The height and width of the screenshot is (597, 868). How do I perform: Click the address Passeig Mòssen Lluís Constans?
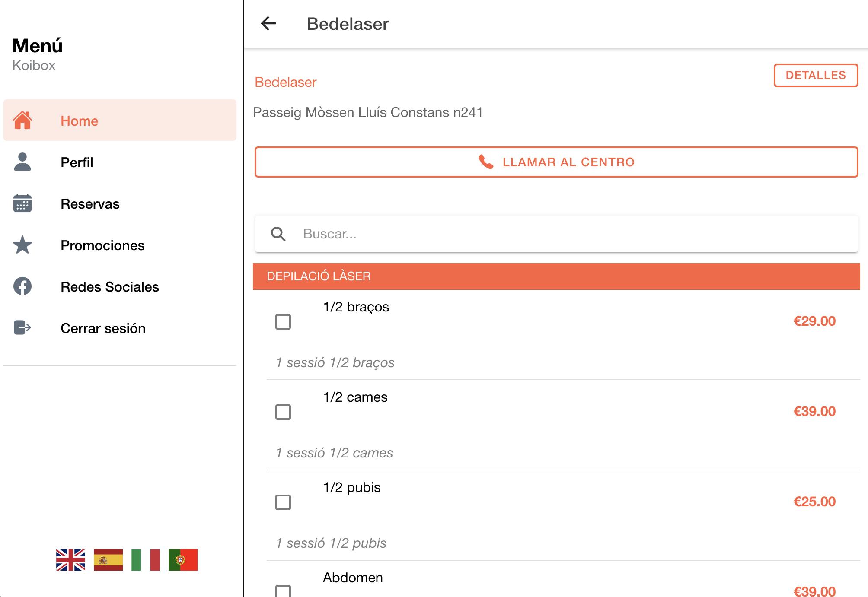click(x=368, y=112)
